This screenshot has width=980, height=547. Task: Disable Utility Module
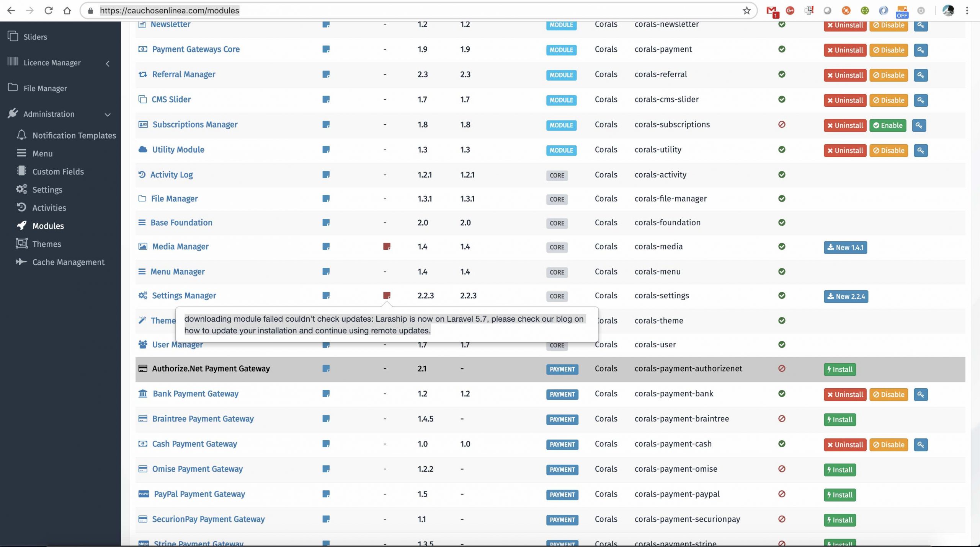tap(889, 150)
